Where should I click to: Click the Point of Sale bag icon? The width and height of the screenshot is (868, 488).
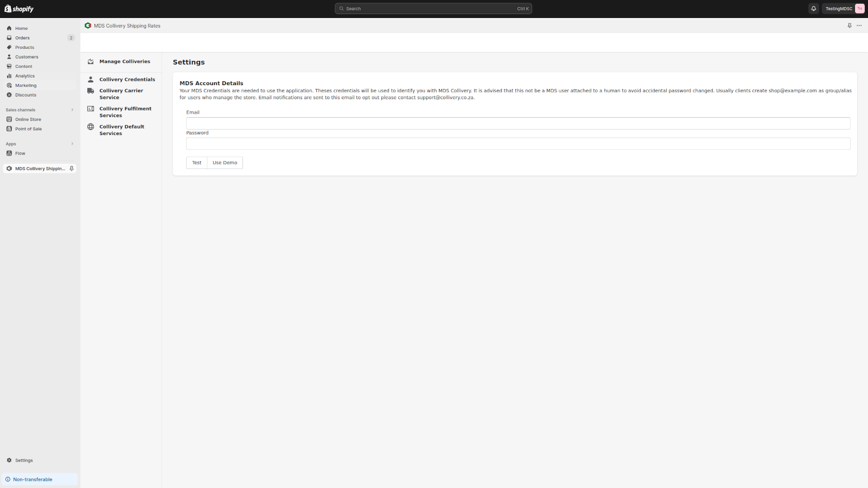point(9,129)
